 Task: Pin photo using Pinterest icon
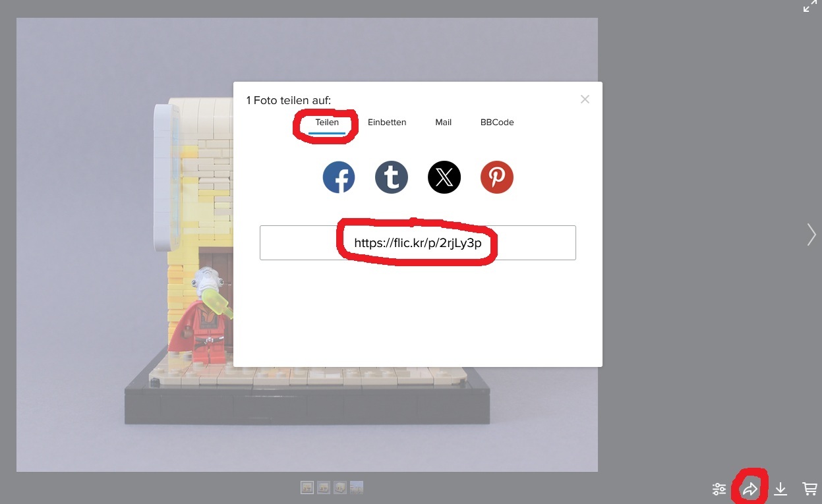[x=496, y=178]
